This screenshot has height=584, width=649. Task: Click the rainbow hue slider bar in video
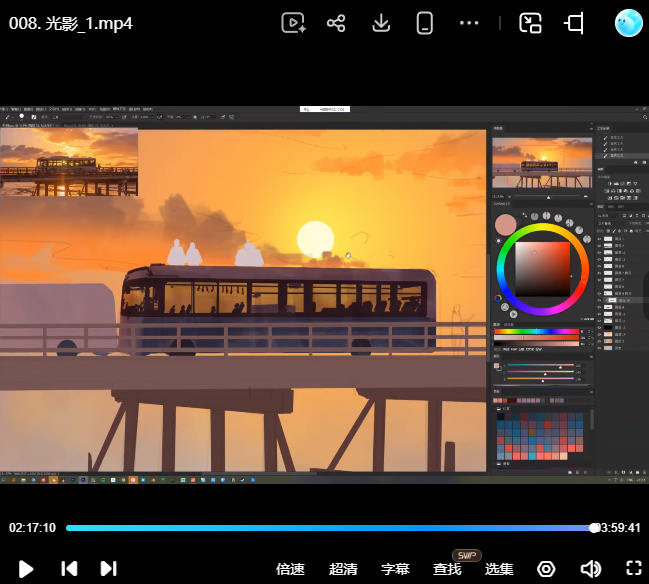(x=536, y=332)
